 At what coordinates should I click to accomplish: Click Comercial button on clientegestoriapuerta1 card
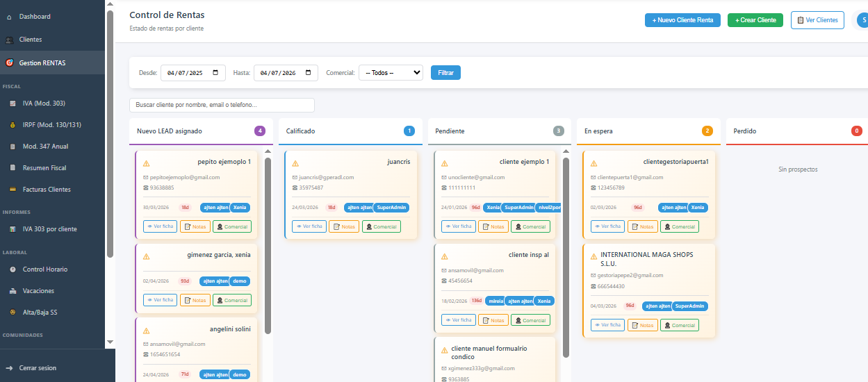tap(680, 226)
